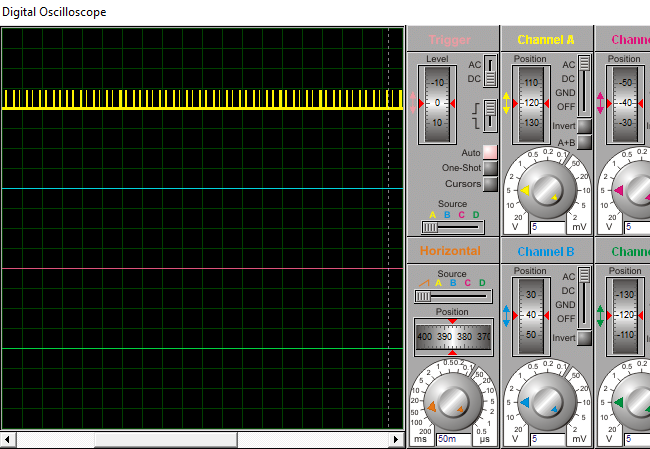Click the Trigger Source selector slider

click(x=452, y=227)
